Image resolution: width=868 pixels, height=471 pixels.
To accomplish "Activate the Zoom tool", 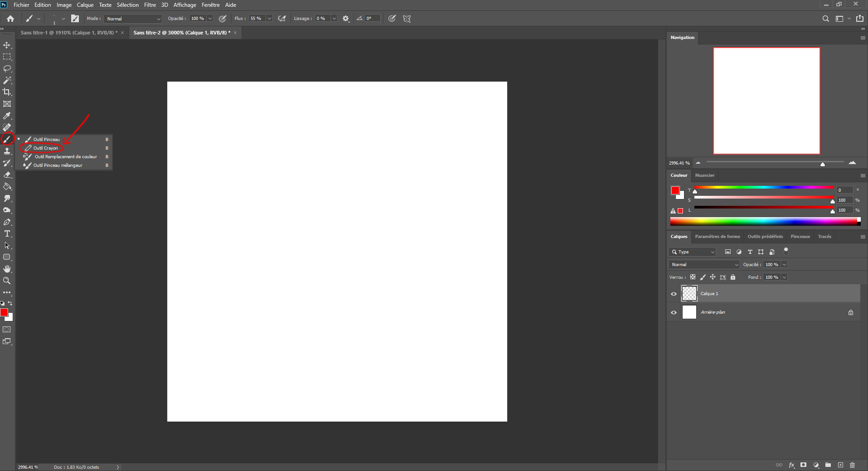I will [7, 281].
